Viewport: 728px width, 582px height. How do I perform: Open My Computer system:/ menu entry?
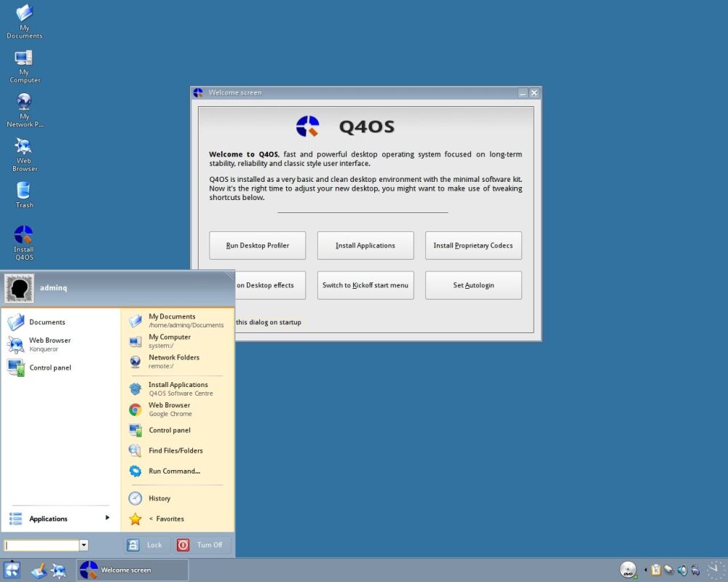click(x=178, y=341)
